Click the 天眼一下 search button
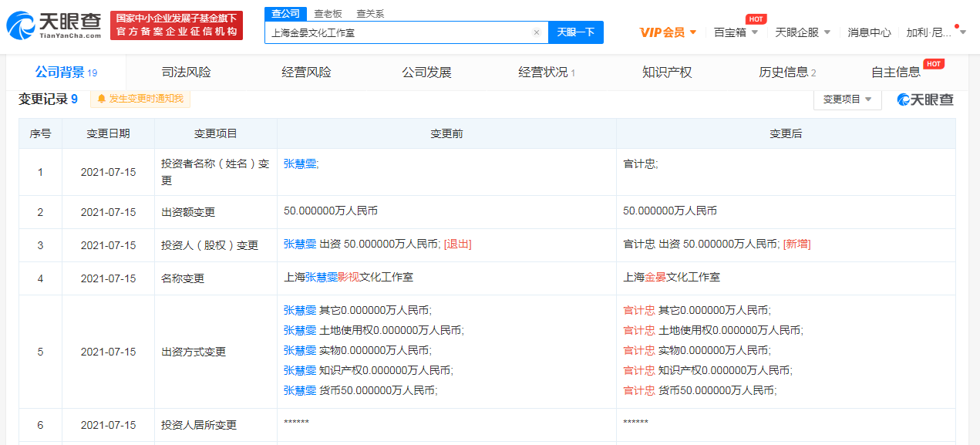980x445 pixels. click(x=575, y=32)
